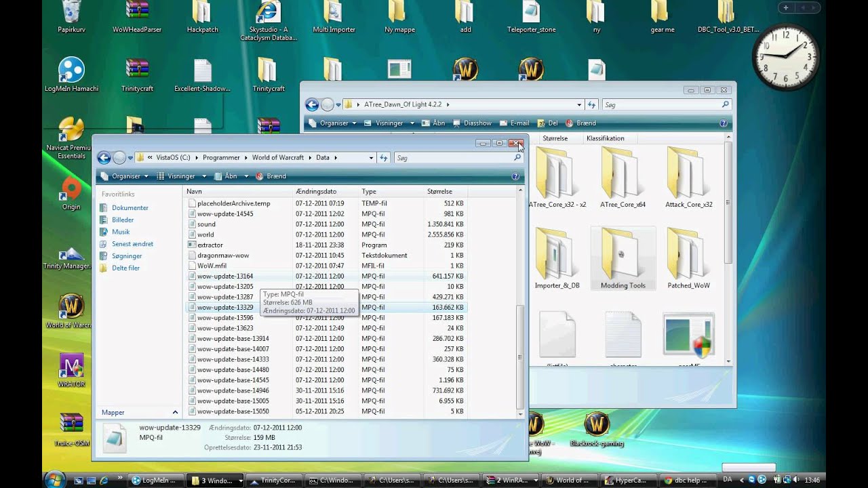Click Brænd in ATree window toolbar
This screenshot has height=488, width=868.
tap(580, 123)
